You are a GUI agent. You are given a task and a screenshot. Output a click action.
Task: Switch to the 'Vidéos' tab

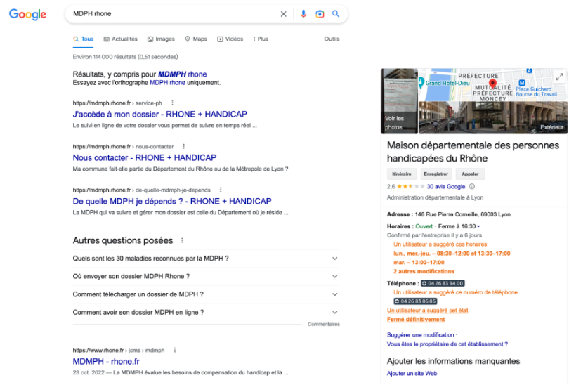click(x=230, y=39)
